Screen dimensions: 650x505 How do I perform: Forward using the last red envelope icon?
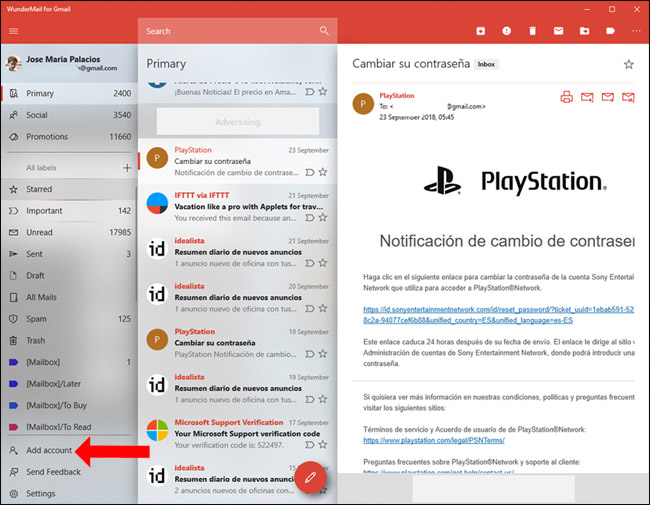coord(628,97)
